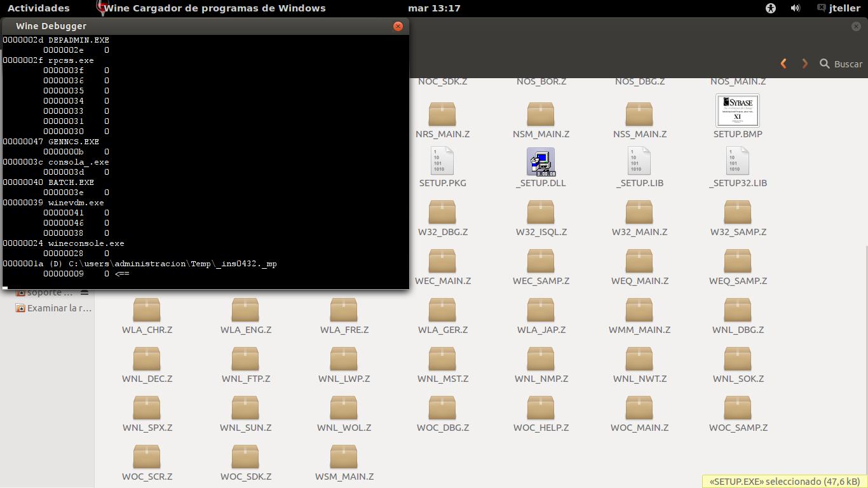Image resolution: width=868 pixels, height=488 pixels.
Task: Click the rpcss.exe process line
Action: [x=48, y=60]
